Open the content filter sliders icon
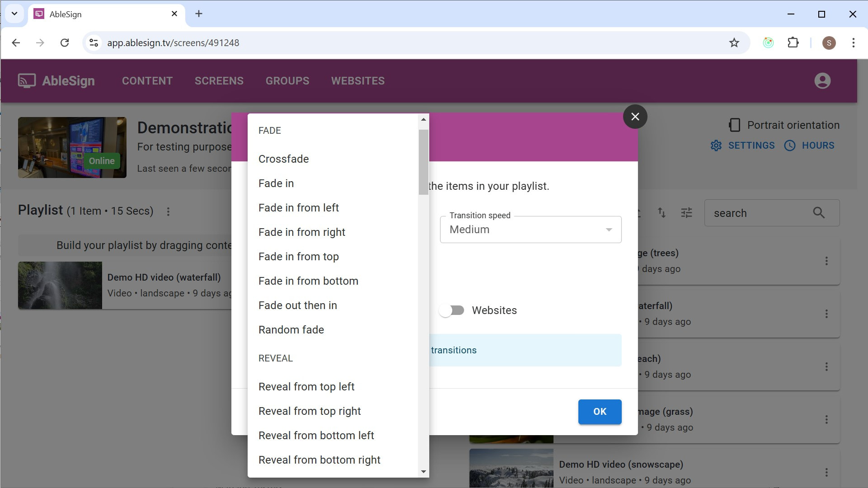 686,213
